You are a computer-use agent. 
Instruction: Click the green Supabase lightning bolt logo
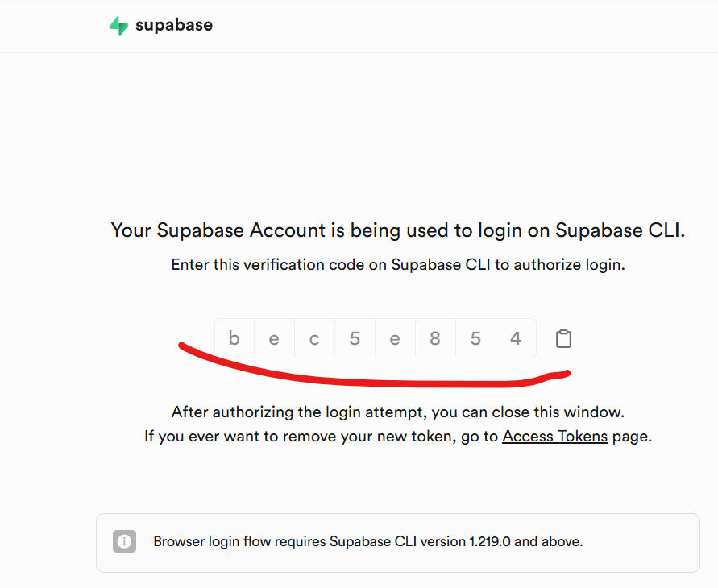118,26
